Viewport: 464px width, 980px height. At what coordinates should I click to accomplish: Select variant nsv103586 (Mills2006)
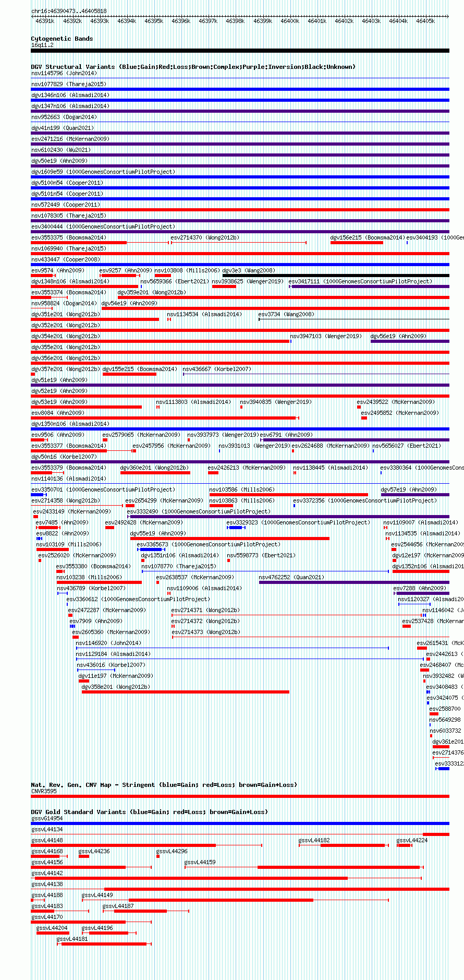pyautogui.click(x=242, y=489)
